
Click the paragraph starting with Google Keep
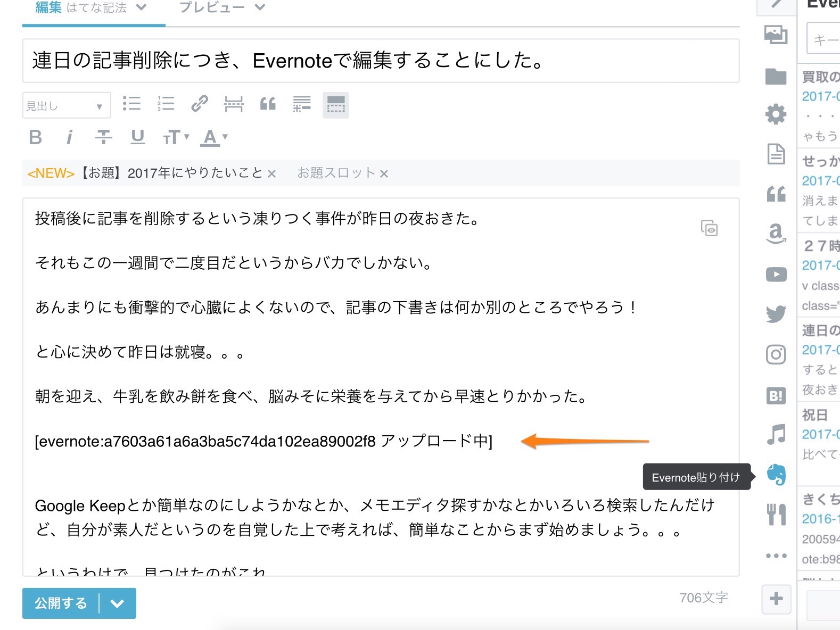pos(374,517)
